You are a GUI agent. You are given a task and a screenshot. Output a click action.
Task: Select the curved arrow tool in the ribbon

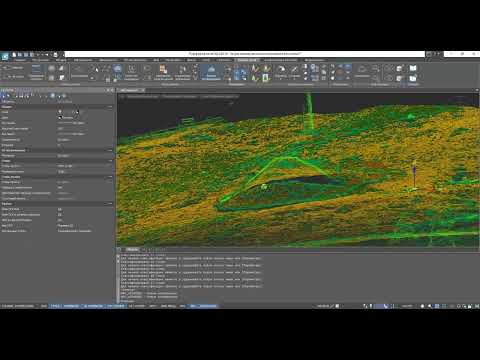(x=281, y=69)
